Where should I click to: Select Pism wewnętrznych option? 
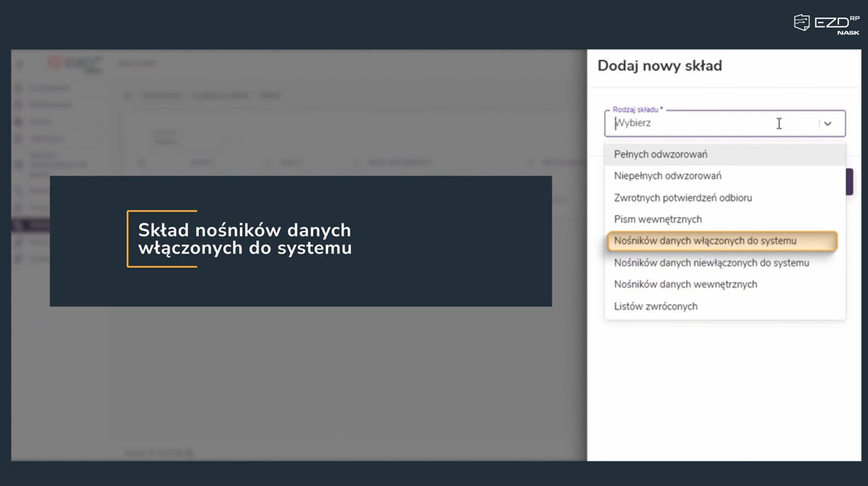pos(725,219)
